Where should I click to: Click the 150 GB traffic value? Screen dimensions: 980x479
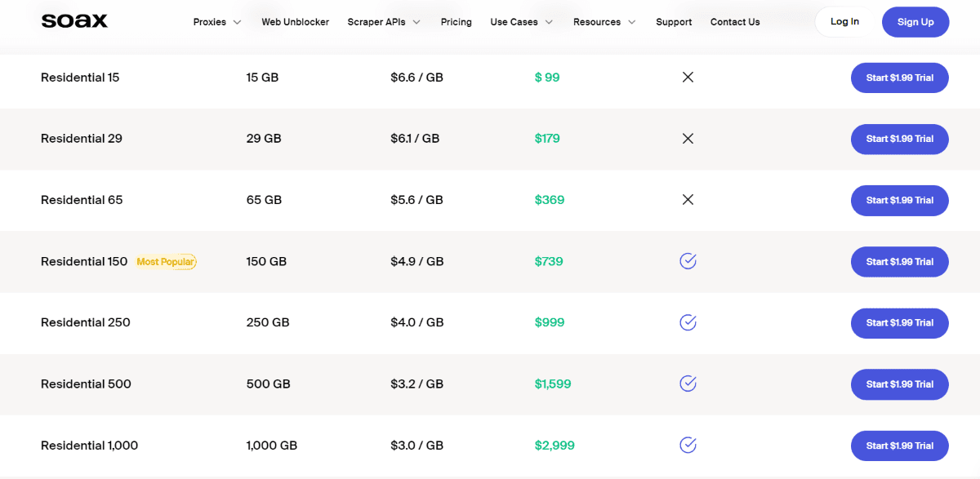tap(266, 261)
